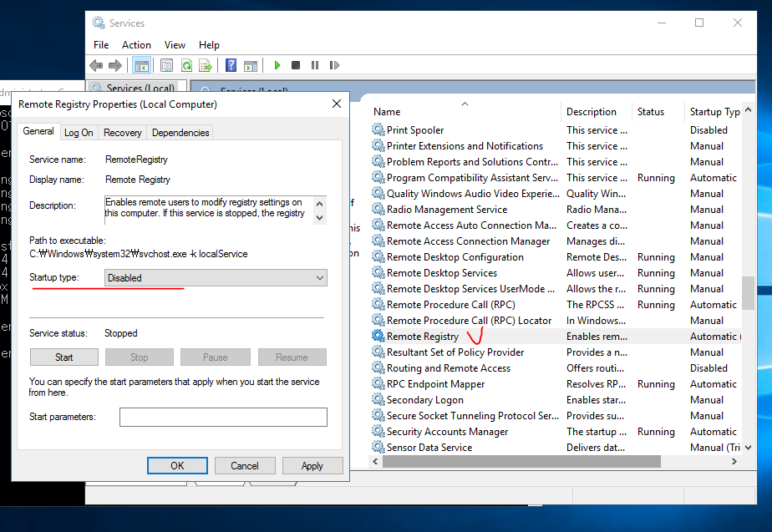This screenshot has height=532, width=772.
Task: Select the Radio Management Service gear icon
Action: 378,209
